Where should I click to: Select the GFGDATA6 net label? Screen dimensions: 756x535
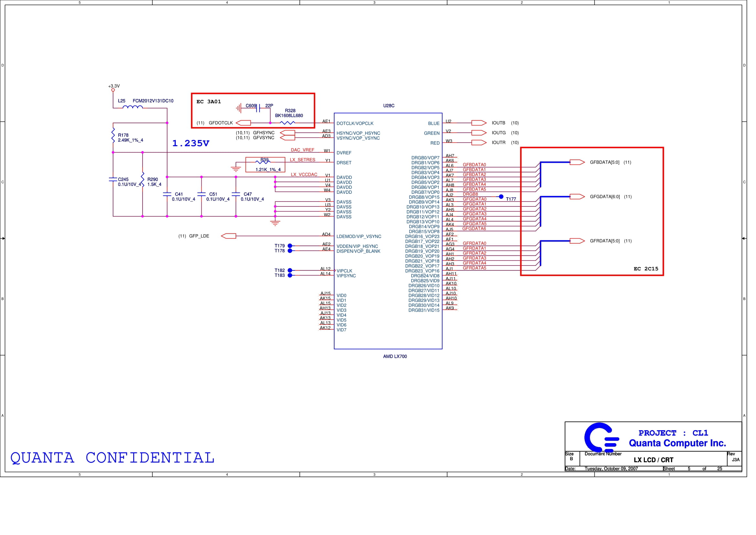(474, 229)
